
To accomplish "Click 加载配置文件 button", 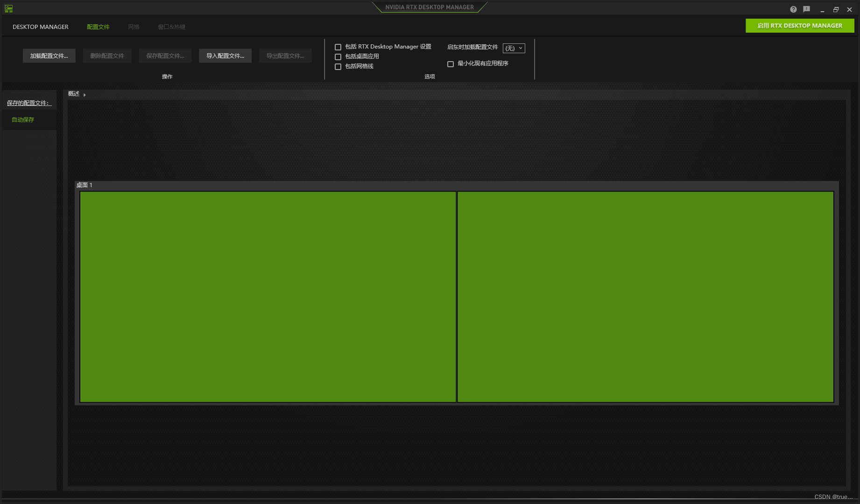I will point(49,56).
